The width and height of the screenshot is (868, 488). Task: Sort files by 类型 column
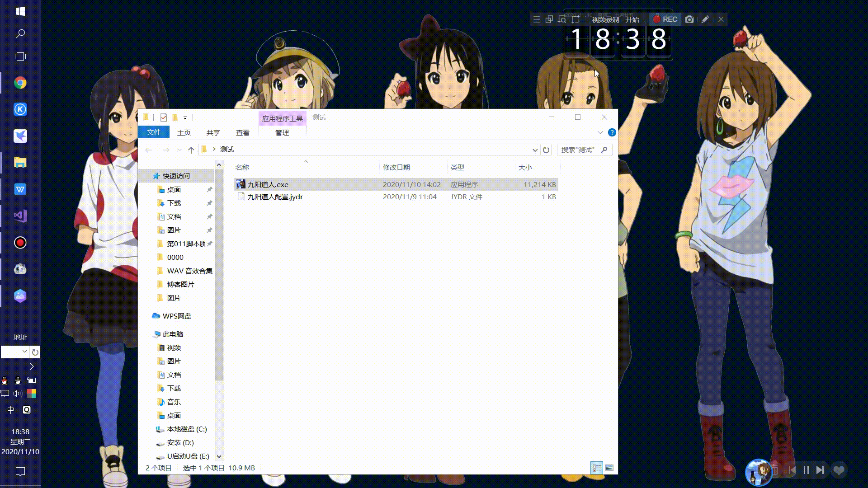click(x=481, y=167)
